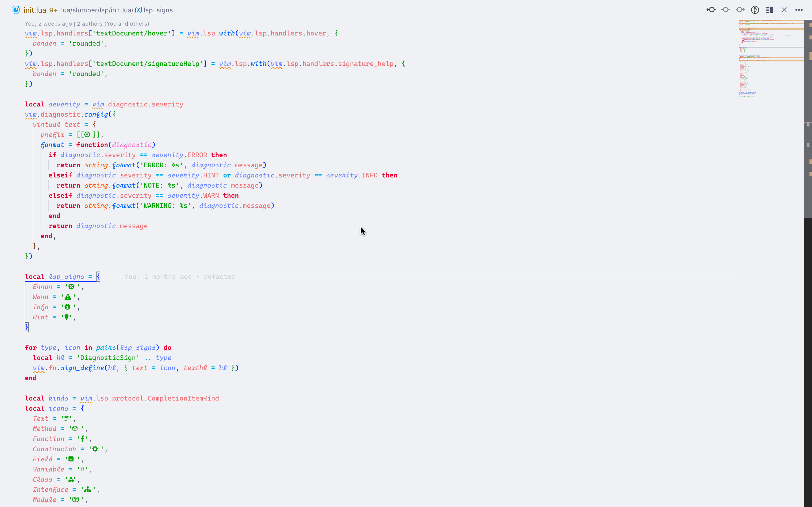Open the More Actions ellipsis menu
812x507 pixels.
pyautogui.click(x=799, y=10)
